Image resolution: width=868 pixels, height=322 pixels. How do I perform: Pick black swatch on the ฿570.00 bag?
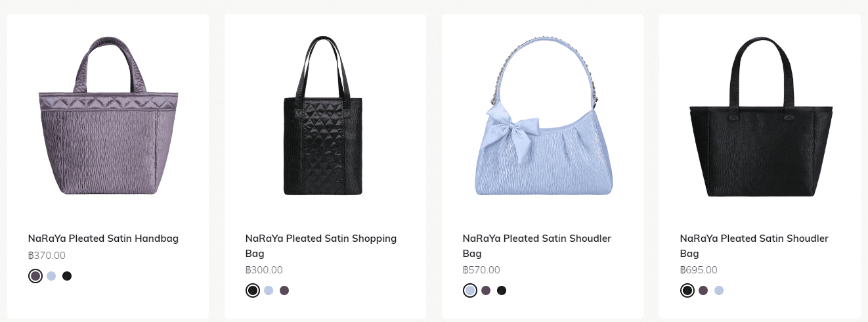coord(502,290)
